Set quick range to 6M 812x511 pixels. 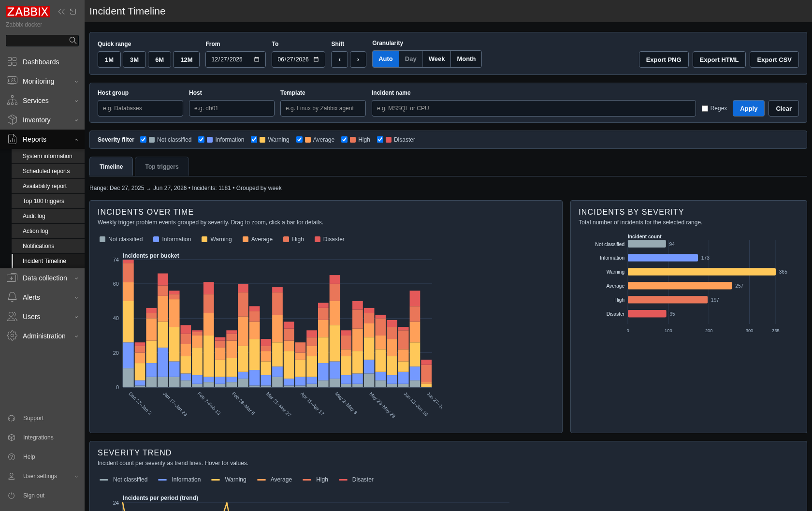coord(159,59)
